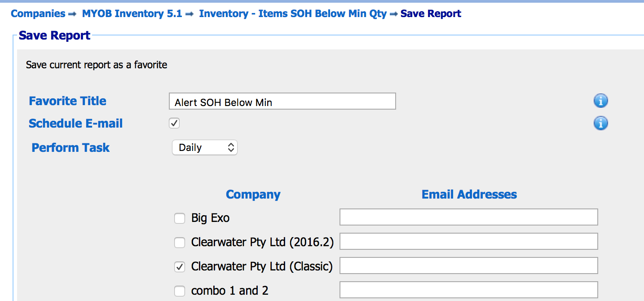Screen dimensions: 644x301
Task: Click the Perform Task label
Action: [71, 148]
